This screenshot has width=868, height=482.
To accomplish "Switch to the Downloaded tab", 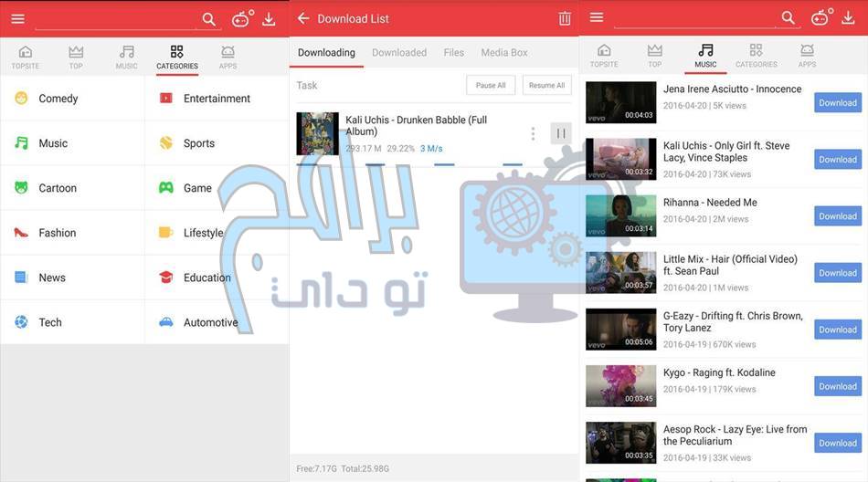I will pos(399,53).
